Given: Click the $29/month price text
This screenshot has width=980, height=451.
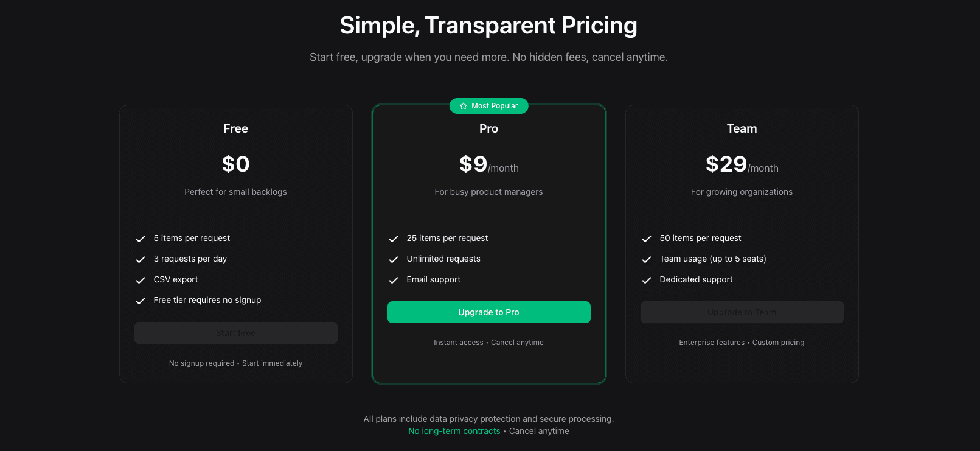Looking at the screenshot, I should click(x=742, y=164).
